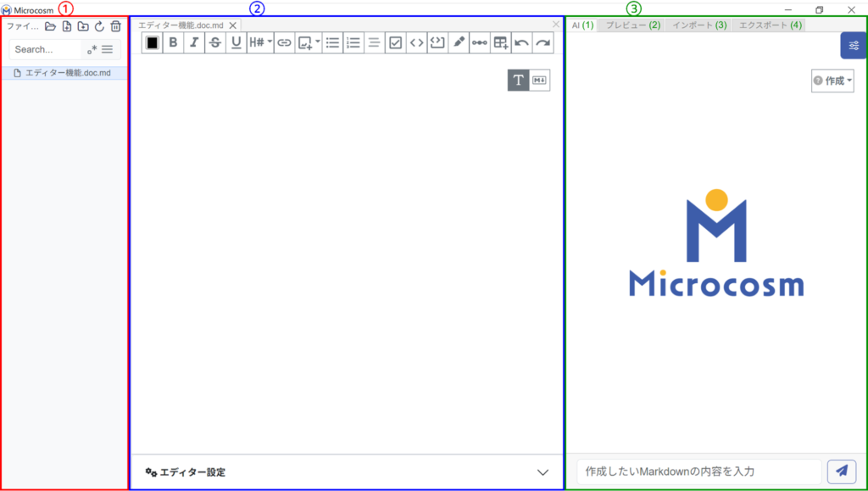Open the black text color swatch
The height and width of the screenshot is (491, 868).
pos(153,42)
